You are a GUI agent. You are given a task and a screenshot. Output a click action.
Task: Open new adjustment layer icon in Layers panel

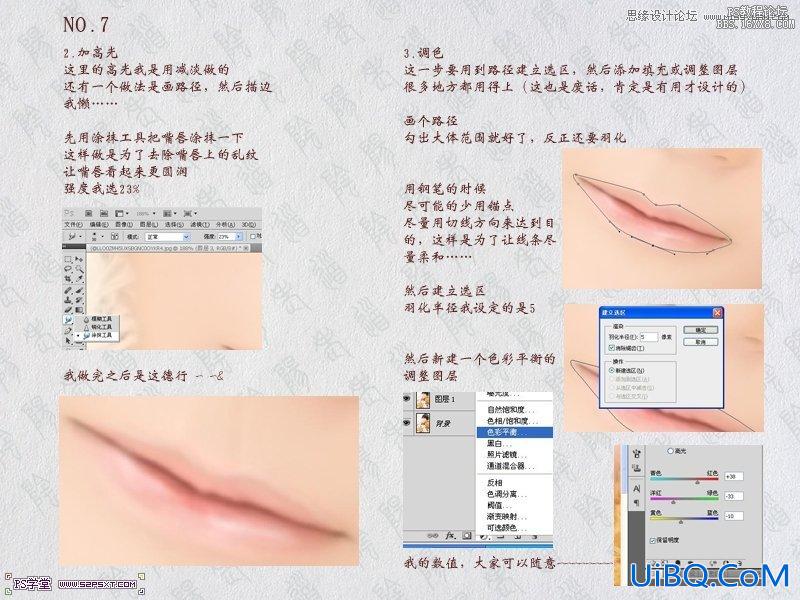(484, 536)
